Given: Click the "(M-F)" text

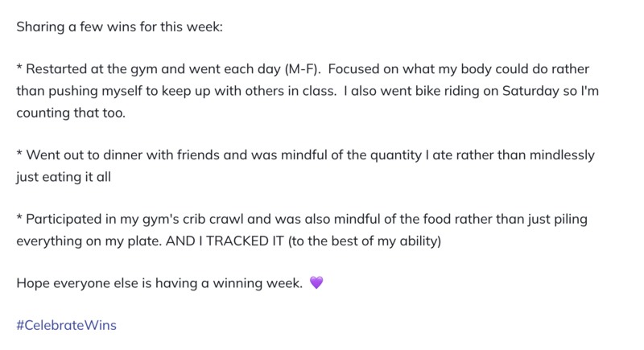Looking at the screenshot, I should tap(303, 69).
